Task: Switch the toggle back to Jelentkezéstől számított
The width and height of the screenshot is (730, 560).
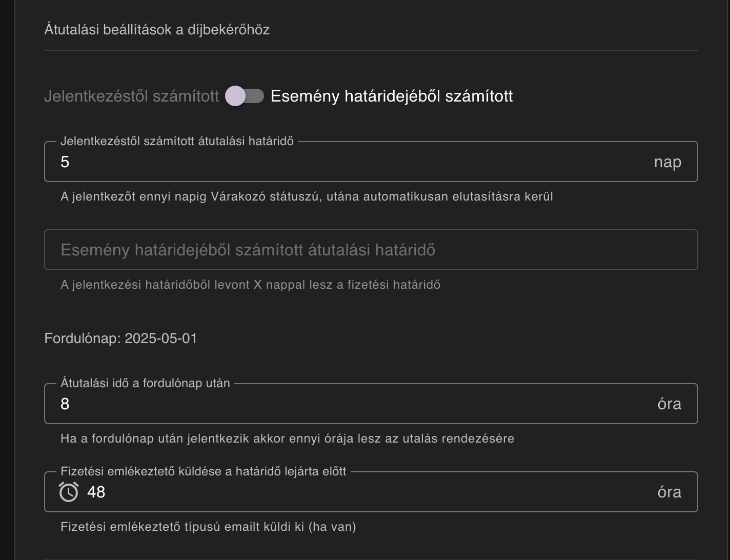Action: coord(236,95)
